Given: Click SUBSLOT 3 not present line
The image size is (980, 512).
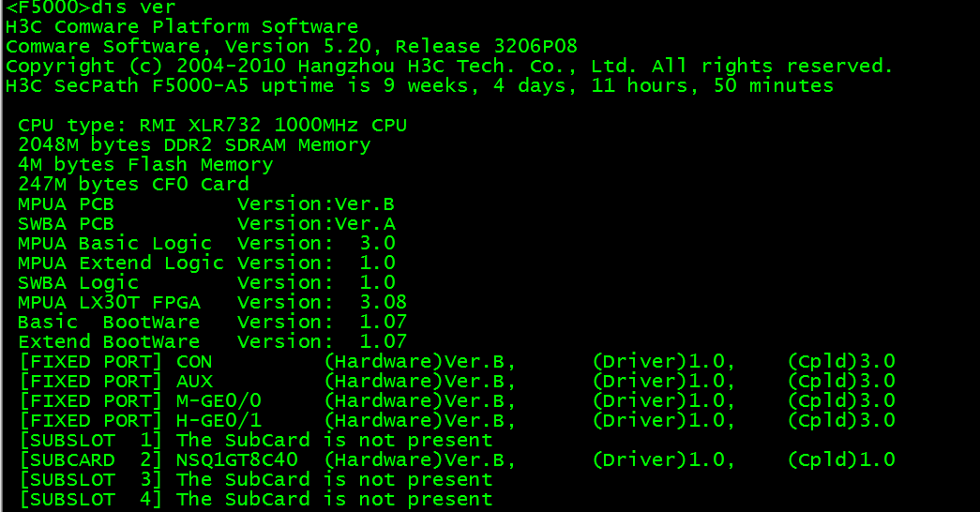Looking at the screenshot, I should pos(256,479).
